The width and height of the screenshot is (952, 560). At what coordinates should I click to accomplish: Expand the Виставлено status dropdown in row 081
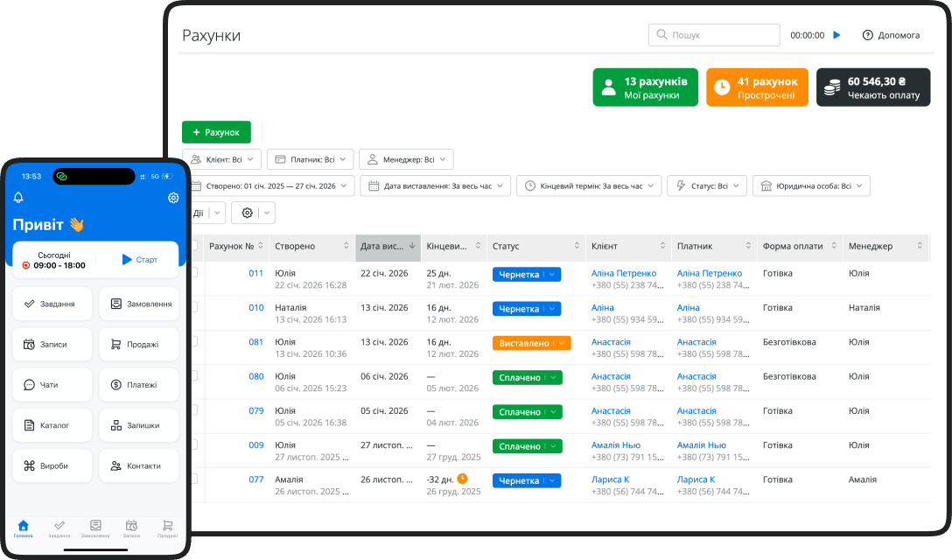pyautogui.click(x=562, y=343)
